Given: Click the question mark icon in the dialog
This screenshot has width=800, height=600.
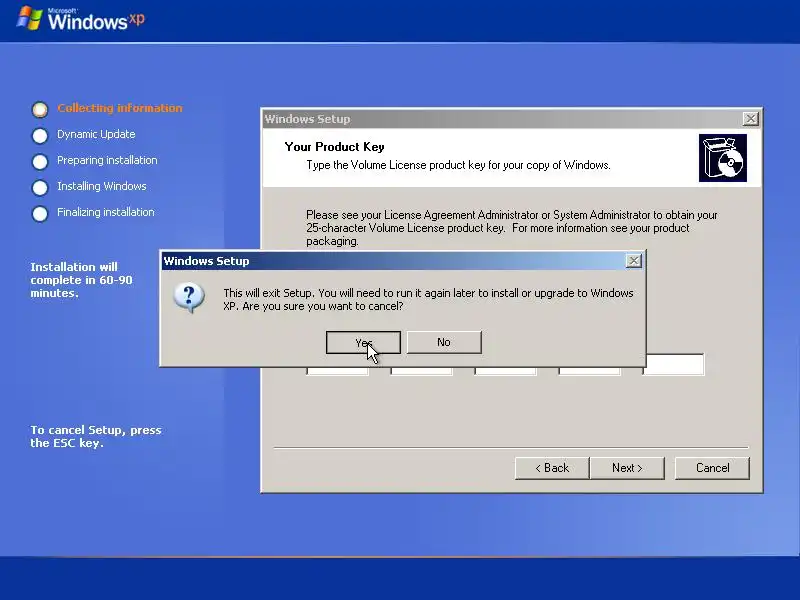Looking at the screenshot, I should click(189, 297).
